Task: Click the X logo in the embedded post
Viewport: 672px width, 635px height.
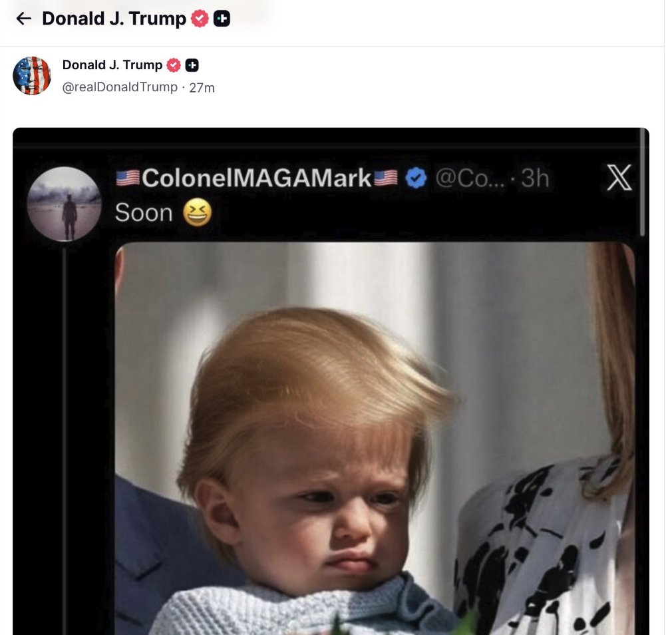Action: pos(619,178)
